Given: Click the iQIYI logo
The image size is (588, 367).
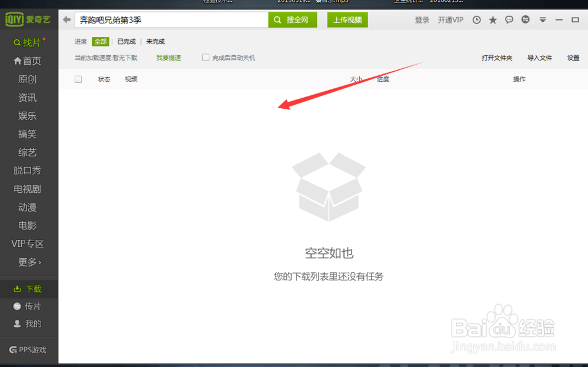Looking at the screenshot, I should [x=28, y=19].
